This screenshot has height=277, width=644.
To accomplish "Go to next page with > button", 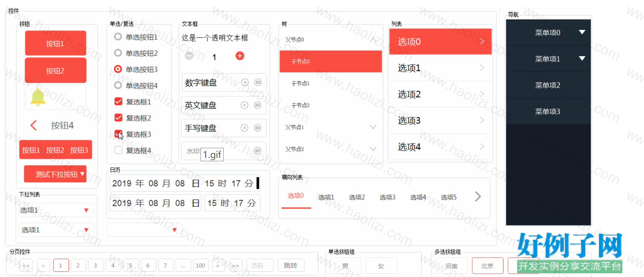I will (218, 265).
